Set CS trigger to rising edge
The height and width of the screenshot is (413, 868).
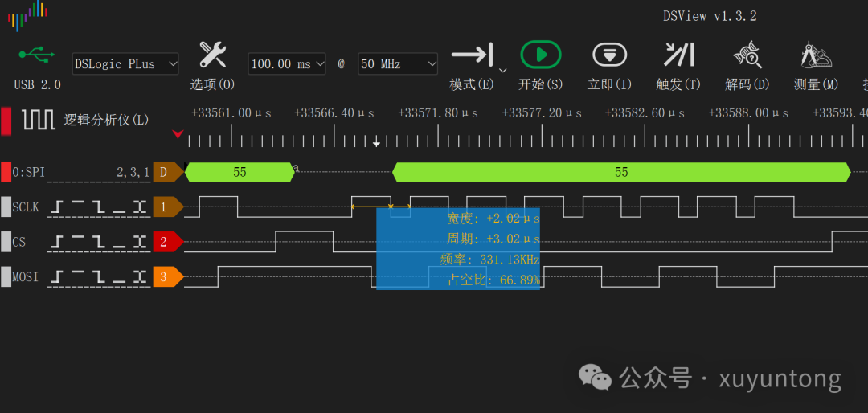(x=58, y=243)
